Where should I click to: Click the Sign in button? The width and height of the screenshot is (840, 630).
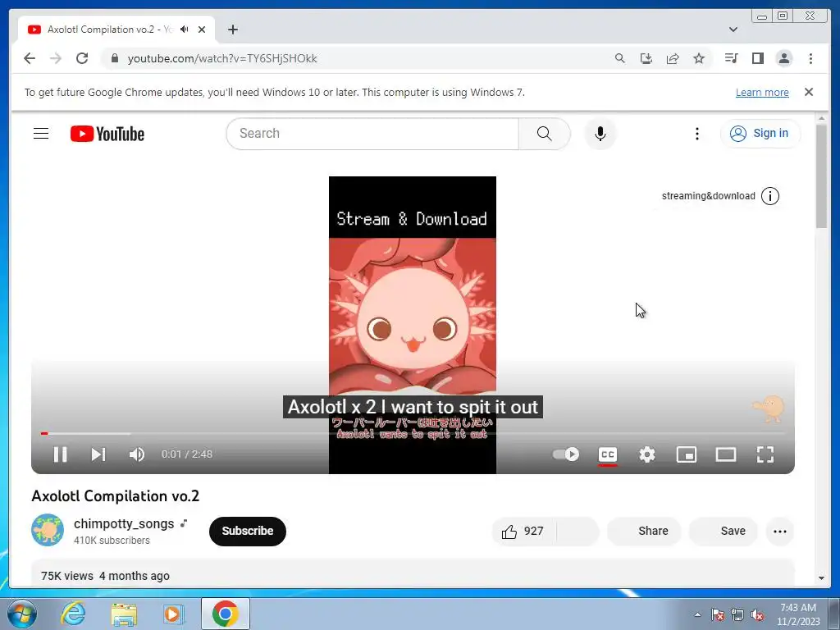[x=760, y=134]
